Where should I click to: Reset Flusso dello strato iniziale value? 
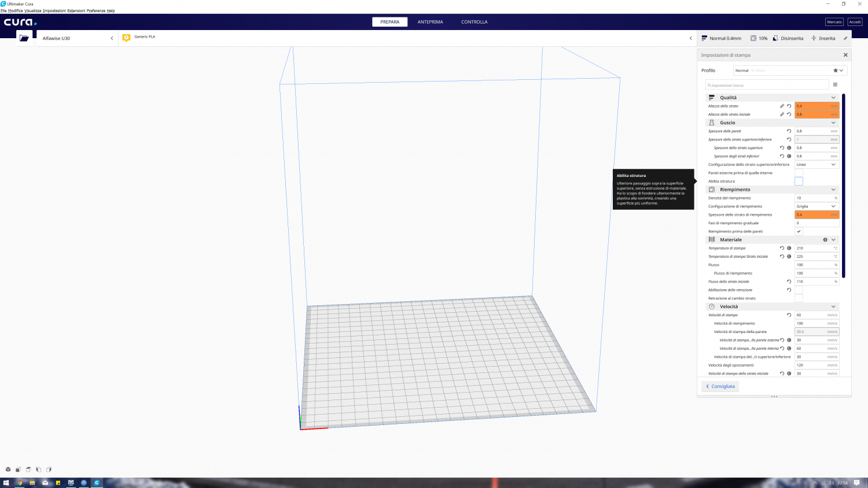click(x=789, y=282)
